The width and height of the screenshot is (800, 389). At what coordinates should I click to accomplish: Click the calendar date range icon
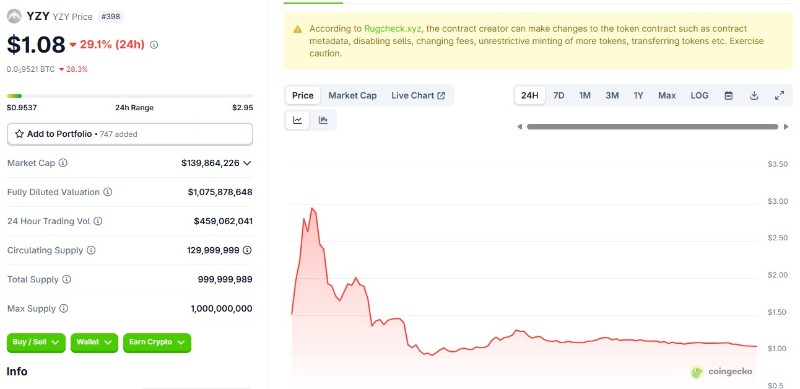(729, 95)
